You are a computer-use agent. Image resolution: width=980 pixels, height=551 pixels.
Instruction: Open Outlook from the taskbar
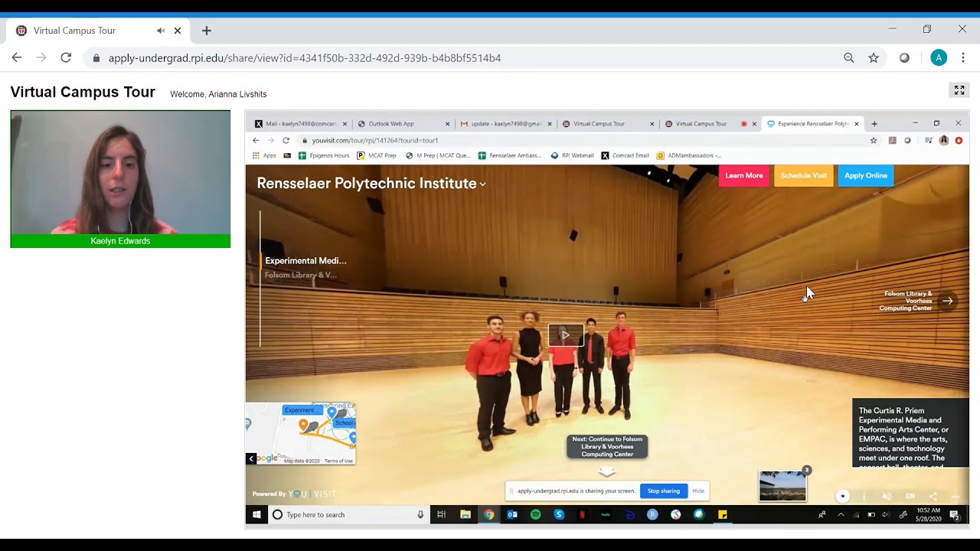512,515
